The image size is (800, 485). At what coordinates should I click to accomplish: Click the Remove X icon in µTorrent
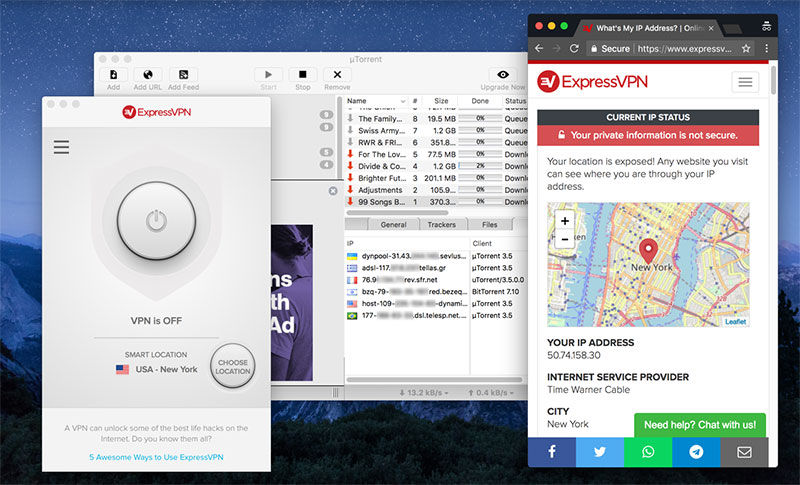(x=337, y=74)
